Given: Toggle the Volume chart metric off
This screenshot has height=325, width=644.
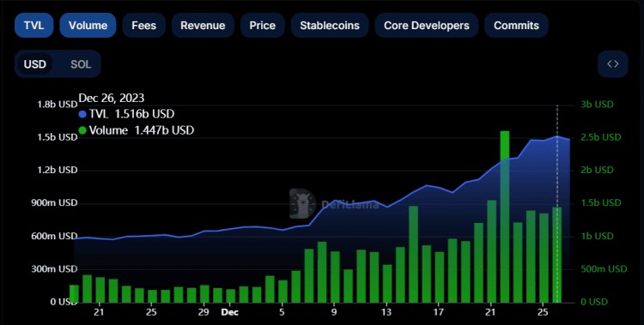Looking at the screenshot, I should 88,26.
